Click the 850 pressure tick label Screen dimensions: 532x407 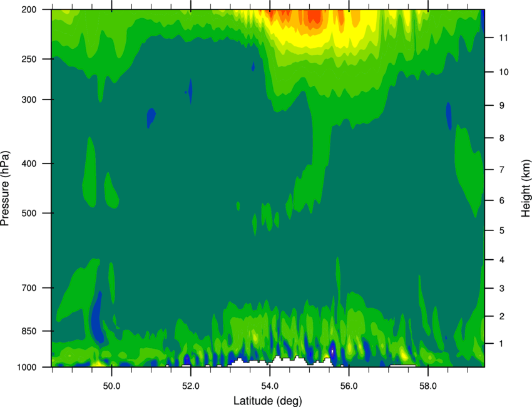click(29, 331)
